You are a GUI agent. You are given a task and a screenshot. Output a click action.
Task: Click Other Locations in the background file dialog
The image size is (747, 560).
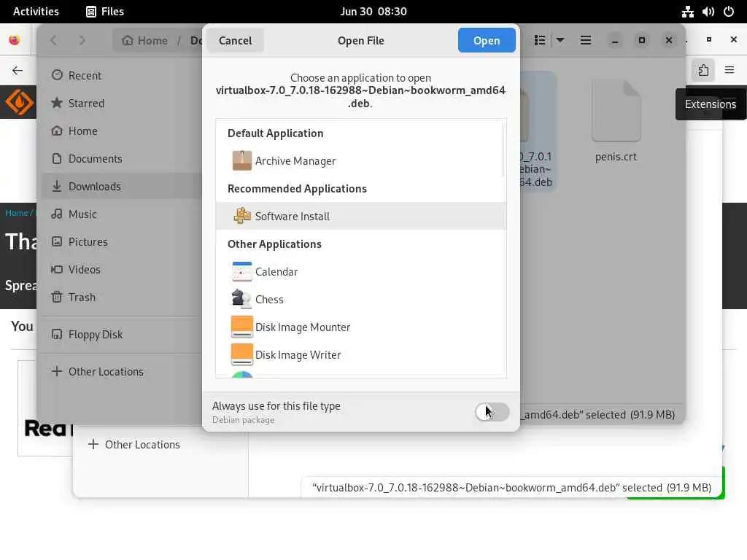pos(134,444)
